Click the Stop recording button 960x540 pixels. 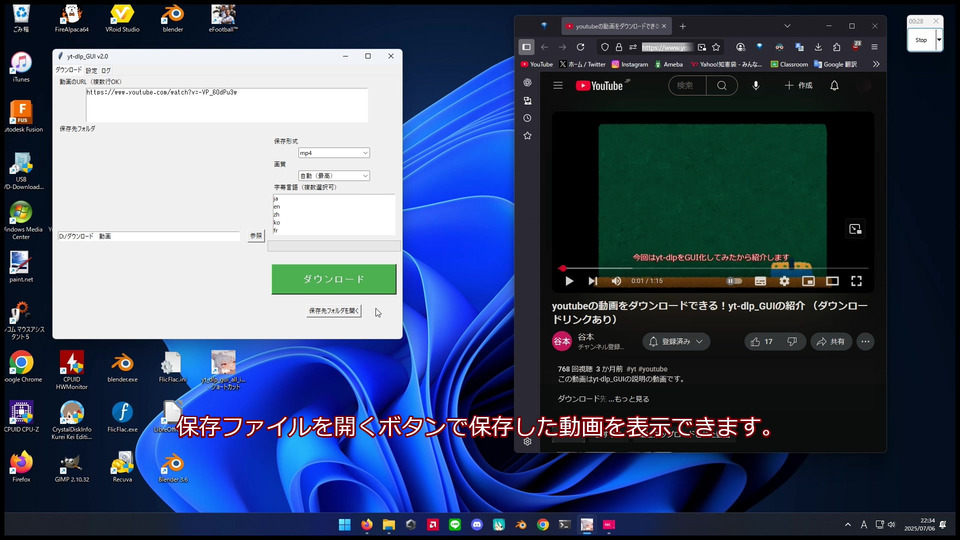(921, 40)
